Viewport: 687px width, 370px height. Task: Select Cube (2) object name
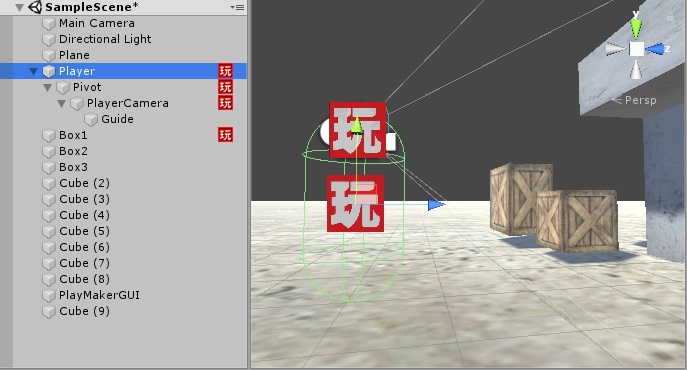[84, 183]
